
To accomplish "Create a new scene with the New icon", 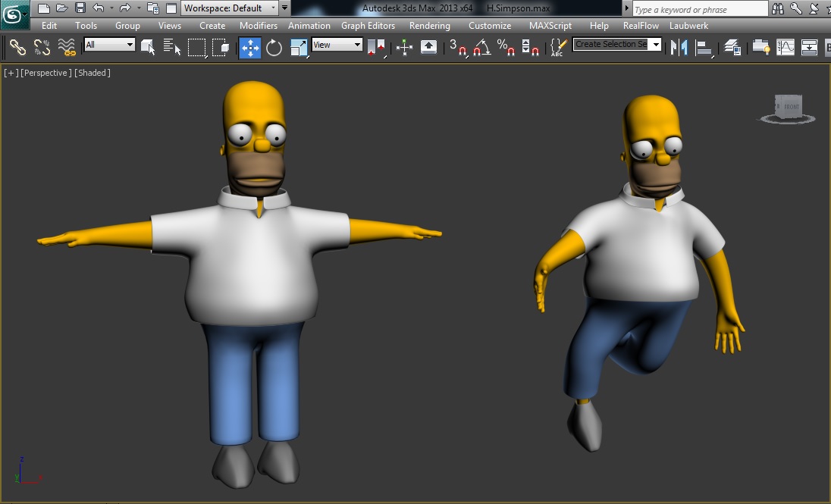I will click(x=44, y=8).
